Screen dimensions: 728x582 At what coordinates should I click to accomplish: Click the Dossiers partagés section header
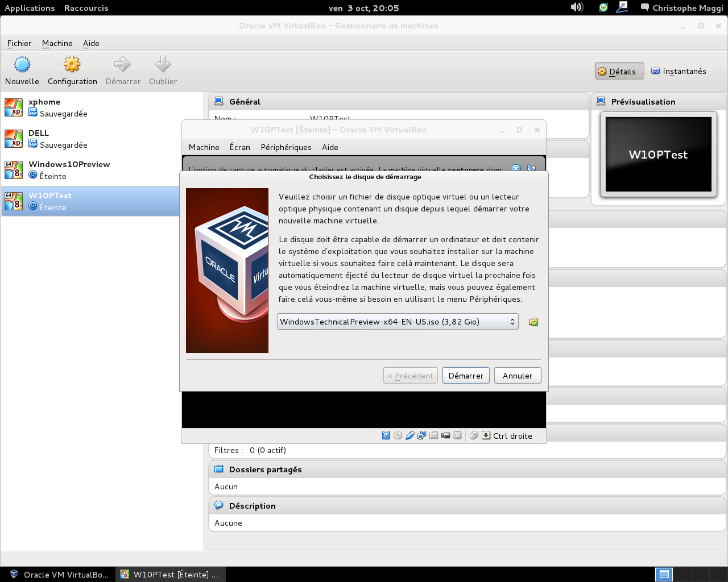click(x=467, y=469)
